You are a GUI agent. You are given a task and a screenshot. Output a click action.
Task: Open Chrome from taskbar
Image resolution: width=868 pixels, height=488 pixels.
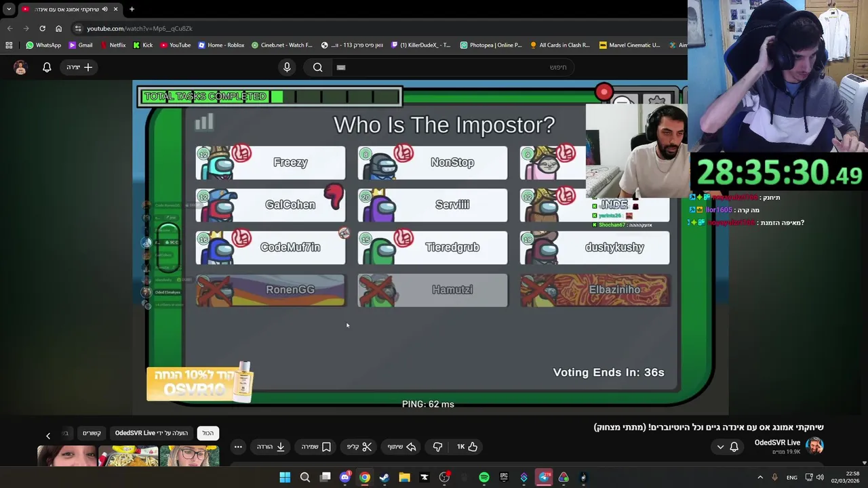coord(365,477)
